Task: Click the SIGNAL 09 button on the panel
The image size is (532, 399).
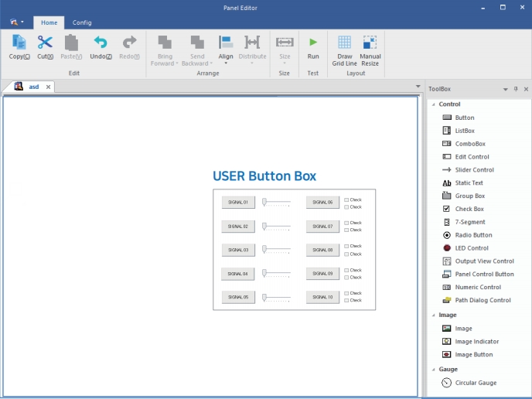Action: pos(322,274)
